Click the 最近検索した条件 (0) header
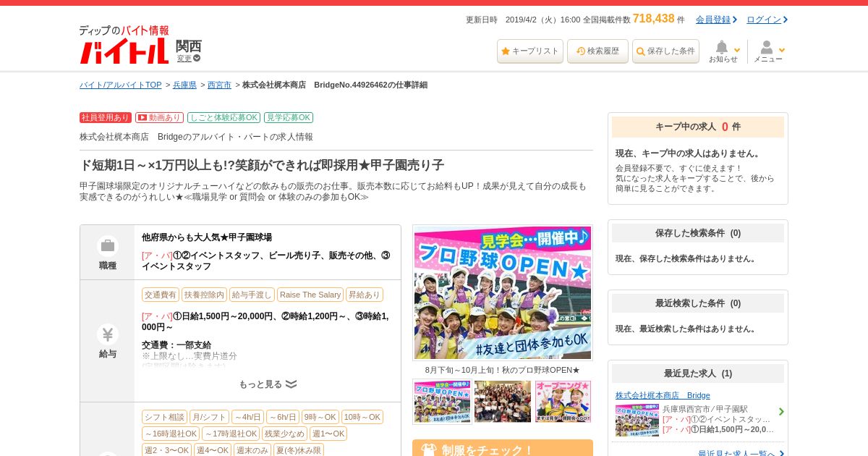 tap(698, 303)
